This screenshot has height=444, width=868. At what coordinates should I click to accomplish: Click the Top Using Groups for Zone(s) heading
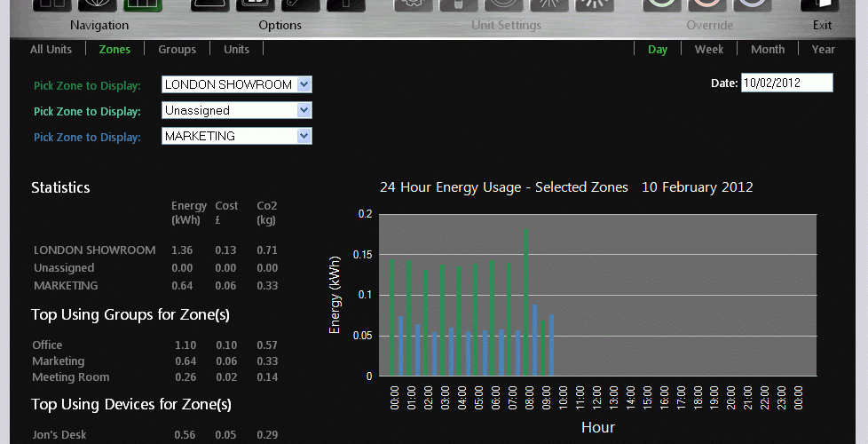pos(130,315)
